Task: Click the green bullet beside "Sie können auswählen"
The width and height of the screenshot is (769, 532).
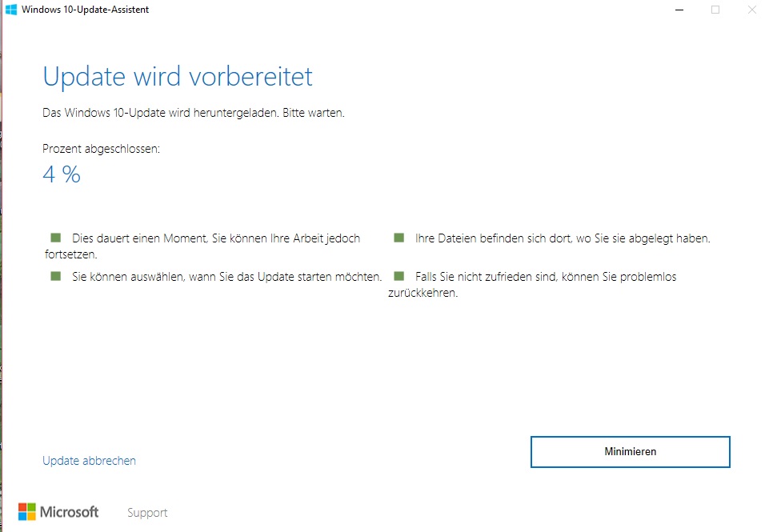Action: [x=56, y=276]
